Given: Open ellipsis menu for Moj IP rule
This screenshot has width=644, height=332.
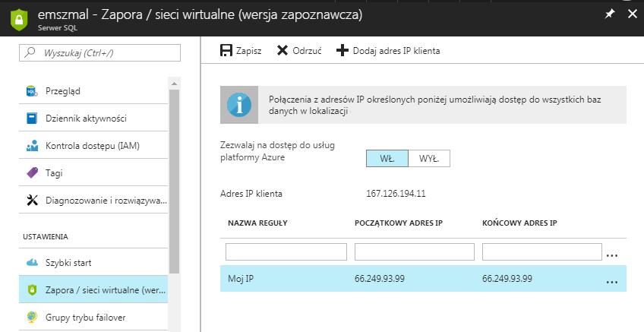Looking at the screenshot, I should (x=612, y=282).
